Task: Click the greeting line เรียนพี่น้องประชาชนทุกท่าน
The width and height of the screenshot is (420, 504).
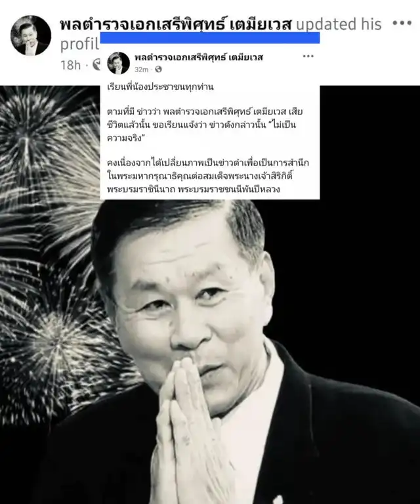Action: pyautogui.click(x=160, y=87)
